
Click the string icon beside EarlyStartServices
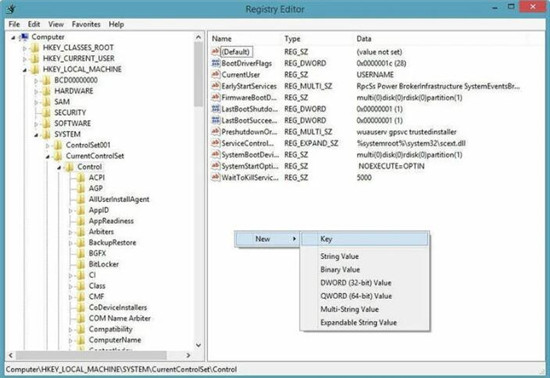tap(216, 86)
